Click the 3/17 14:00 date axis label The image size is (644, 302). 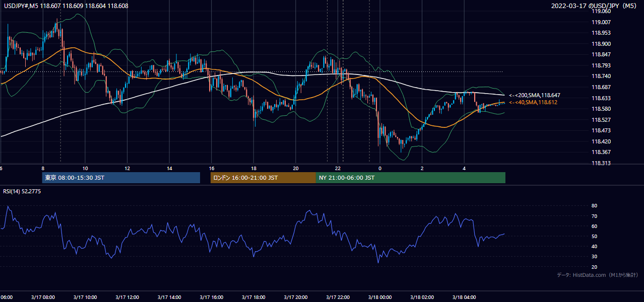(169, 297)
